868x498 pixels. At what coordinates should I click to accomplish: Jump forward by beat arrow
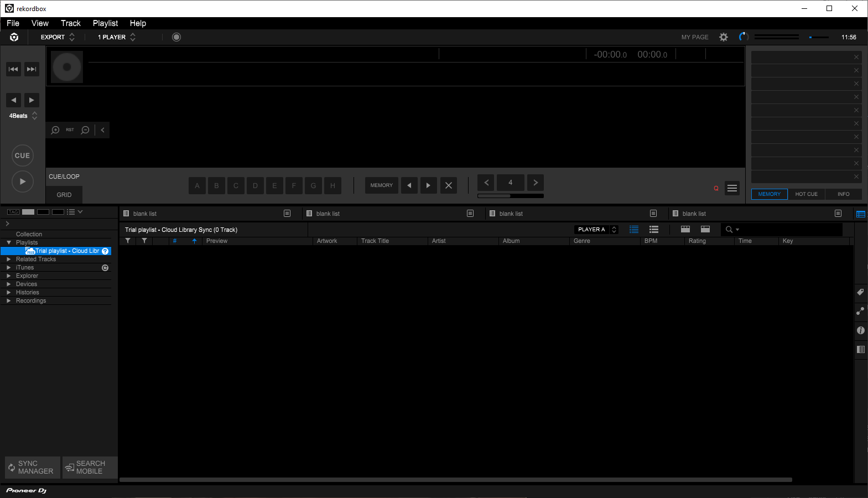(32, 100)
